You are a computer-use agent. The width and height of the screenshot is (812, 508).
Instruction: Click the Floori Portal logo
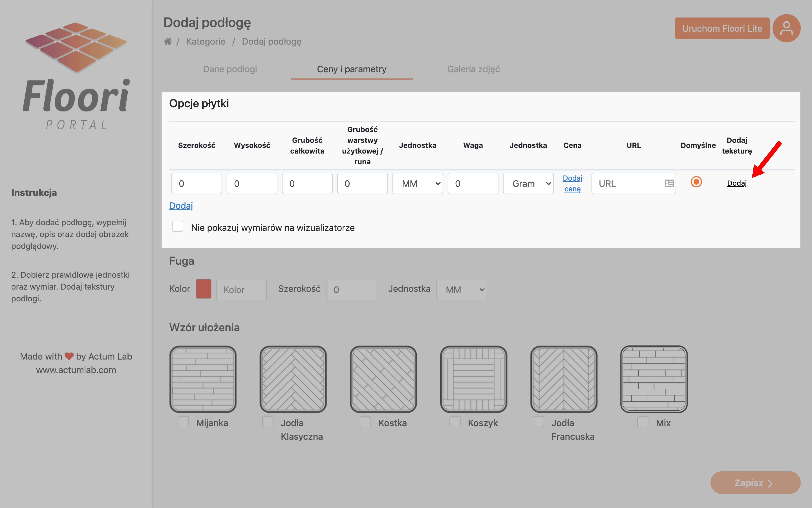76,76
